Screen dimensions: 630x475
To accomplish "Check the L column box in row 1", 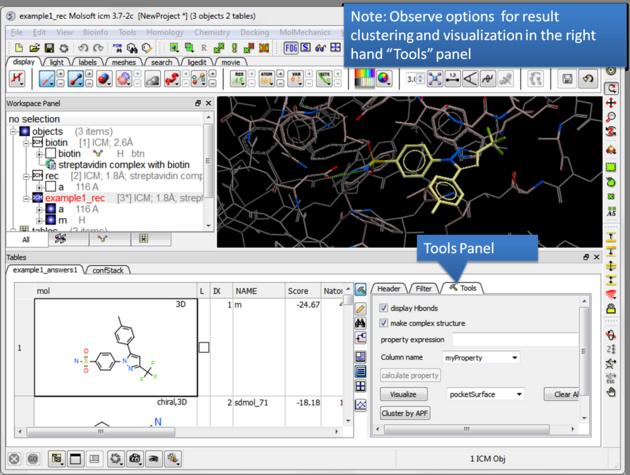I will coord(203,347).
